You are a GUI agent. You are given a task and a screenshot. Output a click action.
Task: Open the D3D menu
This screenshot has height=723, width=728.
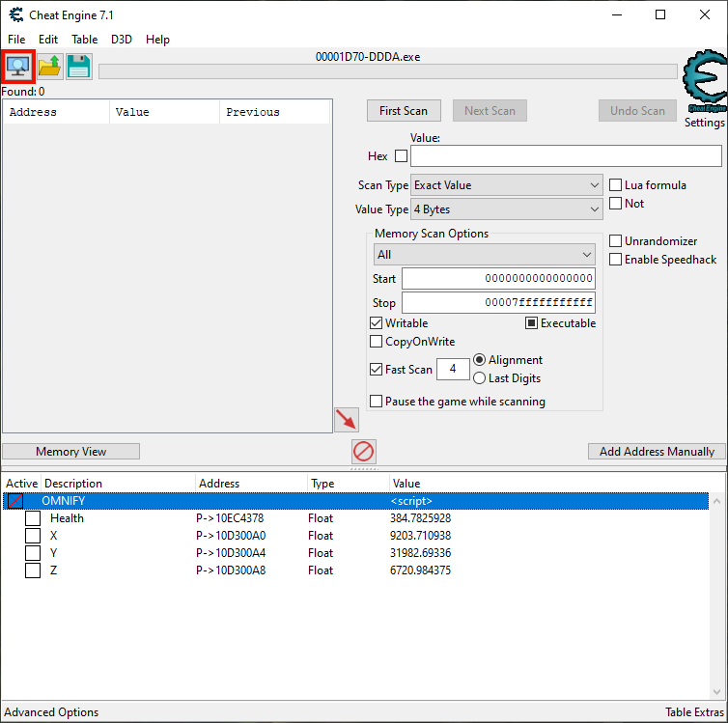coord(122,40)
